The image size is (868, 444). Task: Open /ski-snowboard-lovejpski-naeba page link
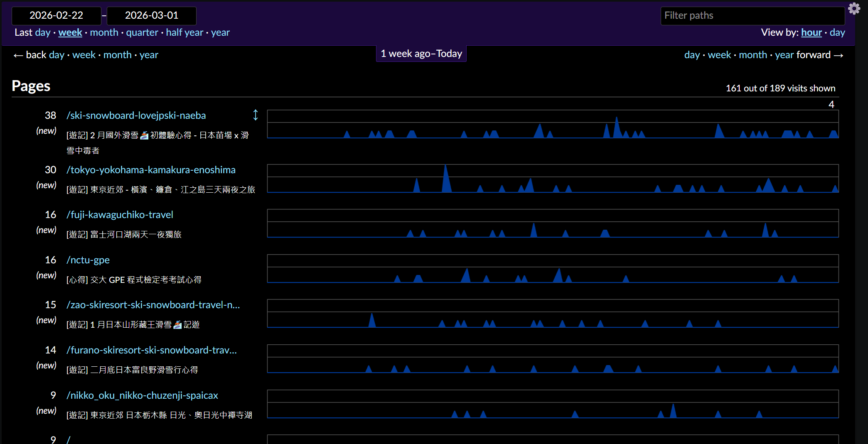(x=136, y=115)
